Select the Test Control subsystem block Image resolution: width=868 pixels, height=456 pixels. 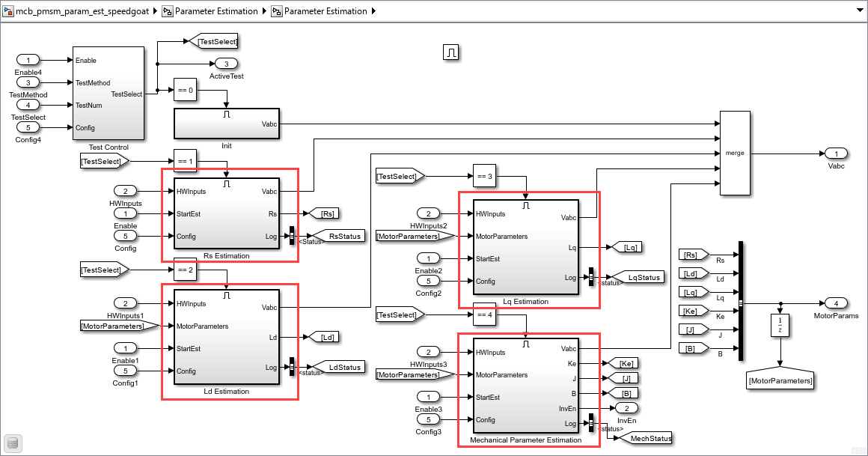pyautogui.click(x=109, y=93)
